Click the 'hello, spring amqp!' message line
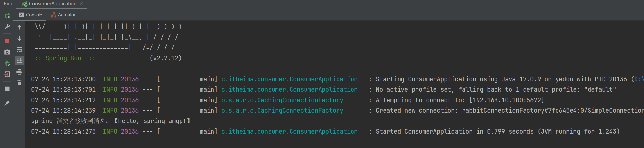Image resolution: width=644 pixels, height=148 pixels. click(x=111, y=121)
